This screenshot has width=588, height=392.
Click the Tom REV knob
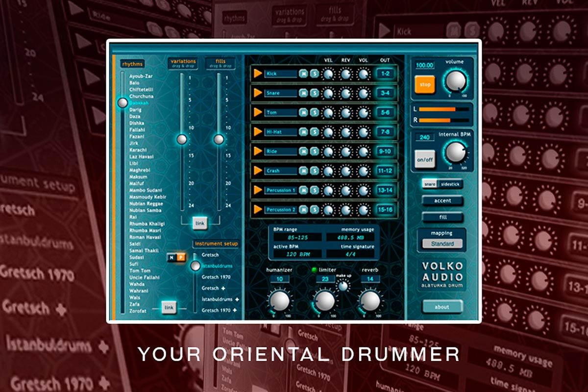346,113
